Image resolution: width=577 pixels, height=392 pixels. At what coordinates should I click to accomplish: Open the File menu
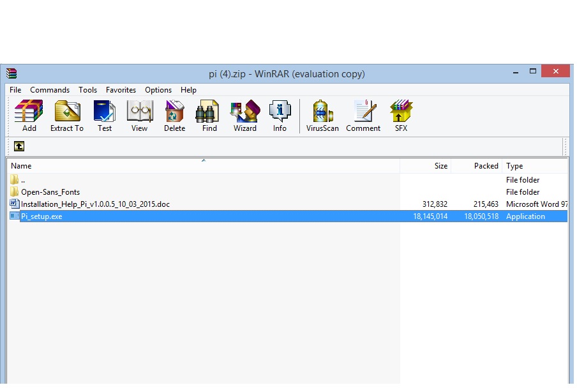pyautogui.click(x=15, y=90)
